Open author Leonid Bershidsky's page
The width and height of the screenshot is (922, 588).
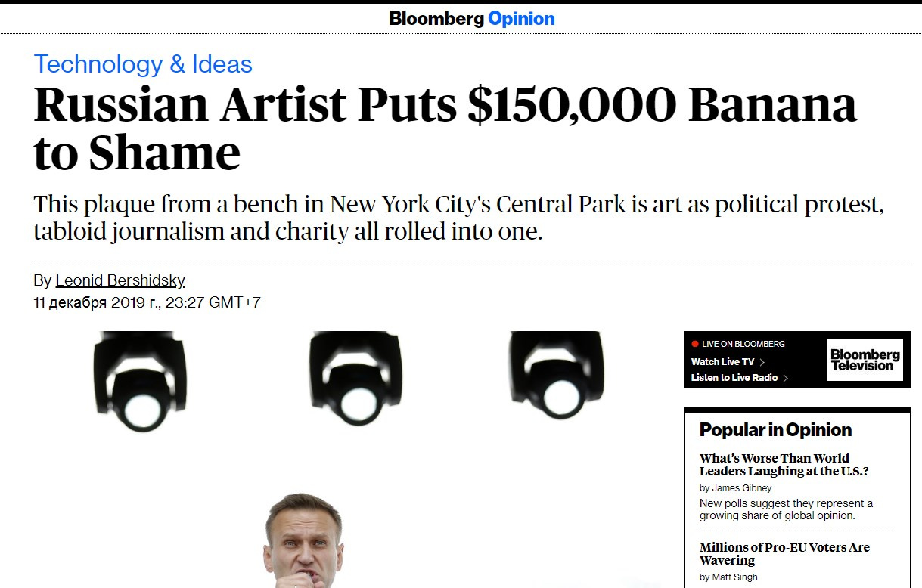(x=120, y=280)
